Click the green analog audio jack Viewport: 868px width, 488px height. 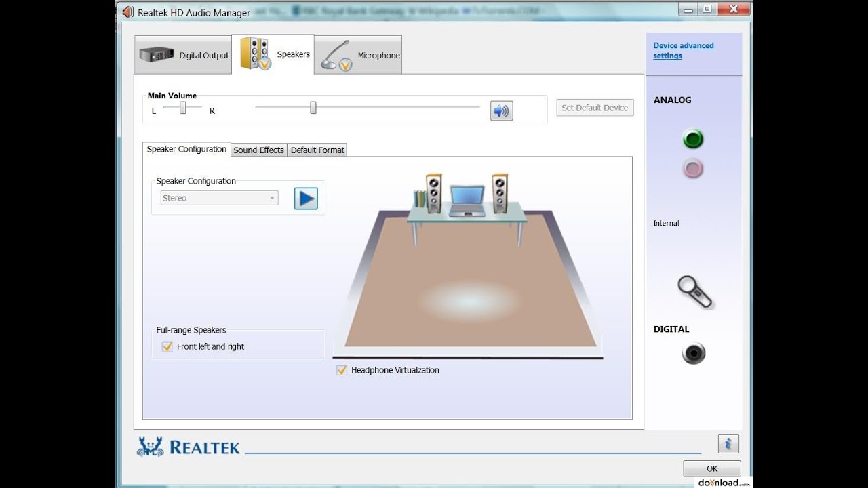(692, 140)
